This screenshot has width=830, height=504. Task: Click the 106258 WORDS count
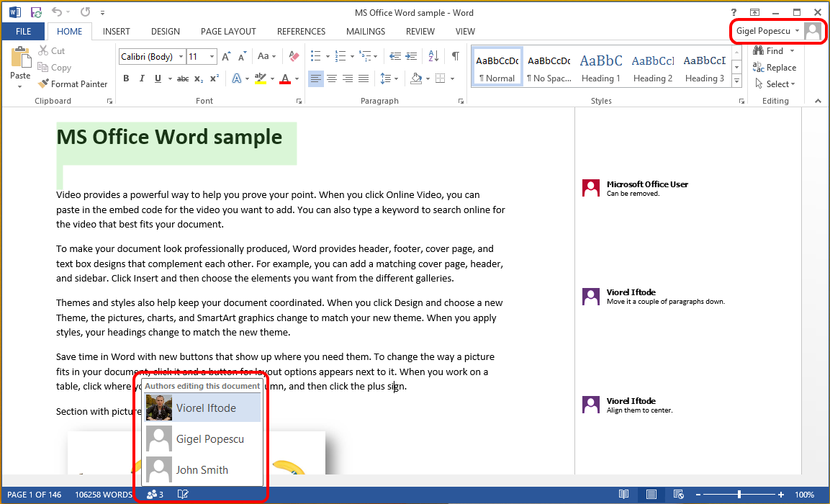(x=103, y=495)
